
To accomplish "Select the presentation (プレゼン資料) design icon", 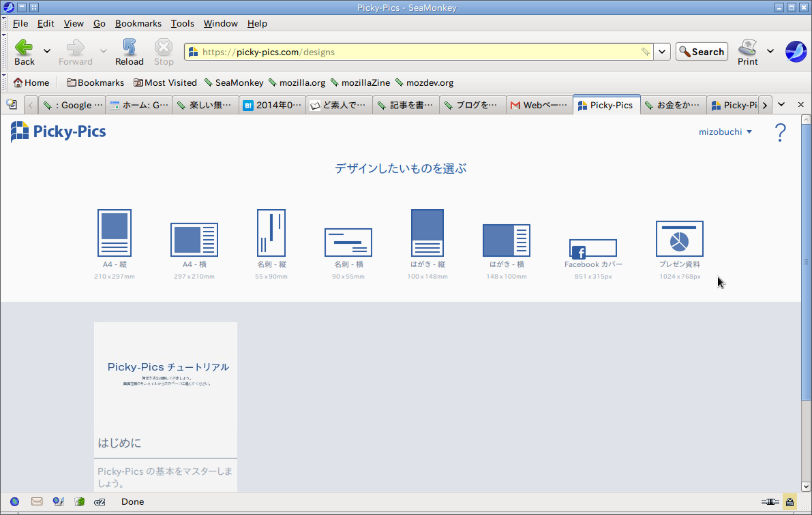I will [680, 238].
